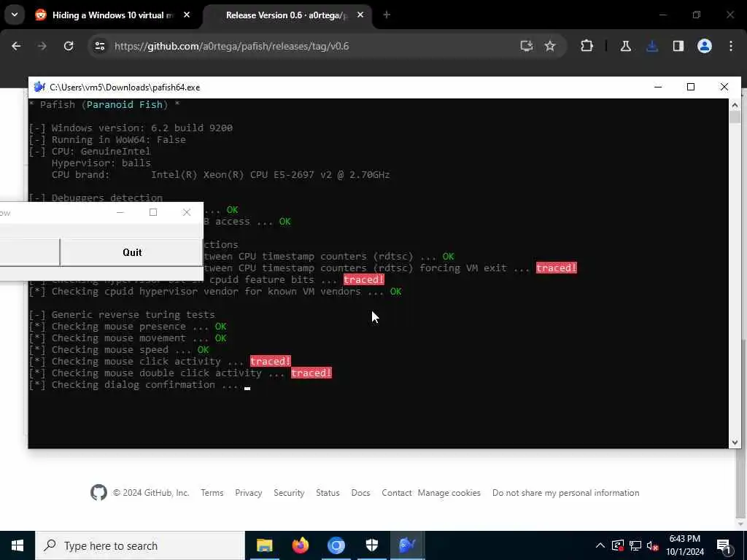The width and height of the screenshot is (747, 560).
Task: Click Manage cookies in footer
Action: [449, 493]
